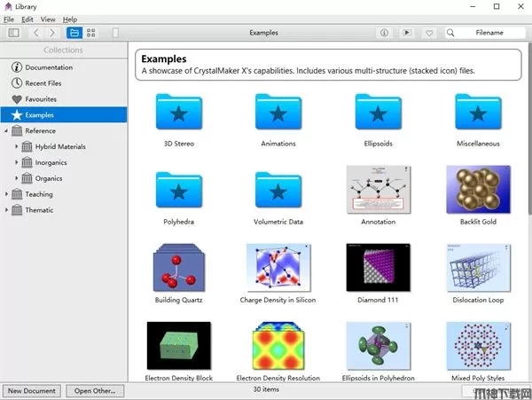This screenshot has width=532, height=400.
Task: Click the New Document button
Action: point(32,390)
